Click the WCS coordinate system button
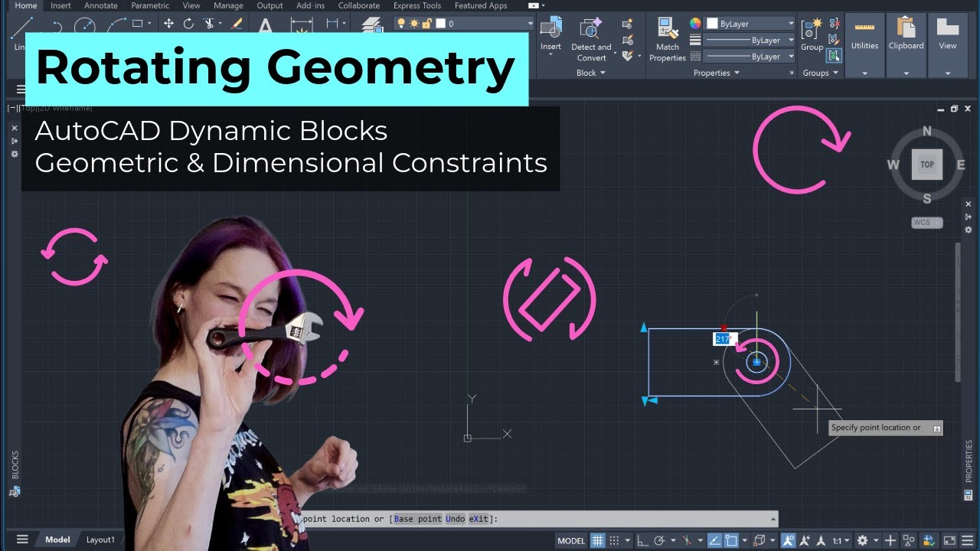Screen dimensions: 980x551 tap(926, 223)
